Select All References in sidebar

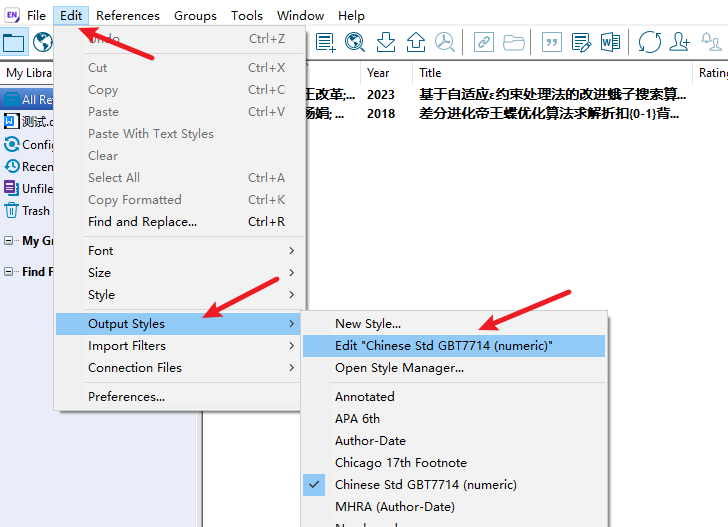pyautogui.click(x=28, y=99)
